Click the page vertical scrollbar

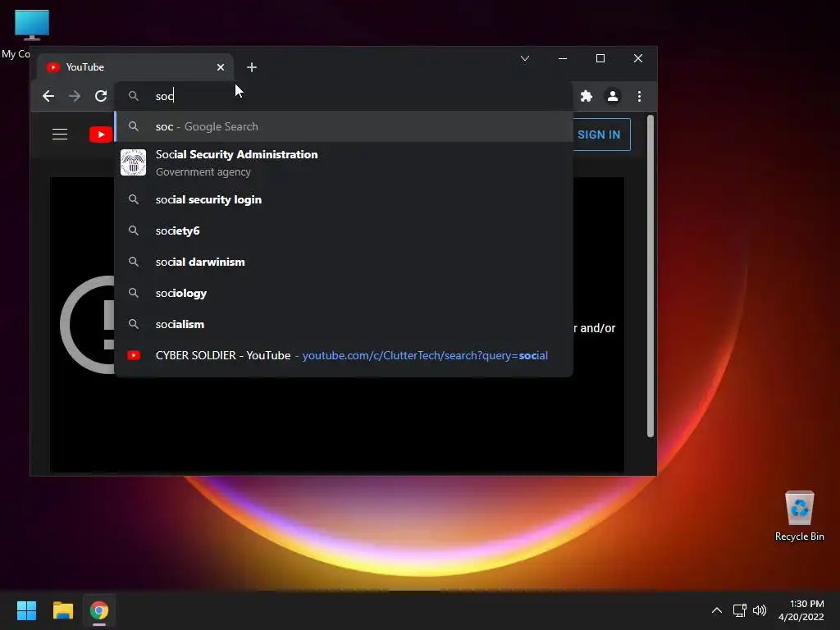[651, 276]
